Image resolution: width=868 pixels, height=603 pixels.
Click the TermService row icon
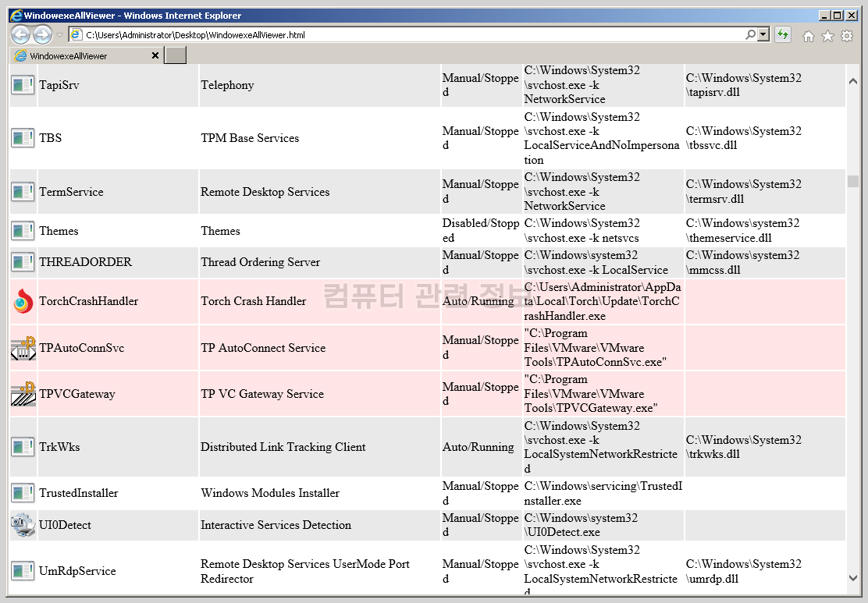pyautogui.click(x=23, y=191)
